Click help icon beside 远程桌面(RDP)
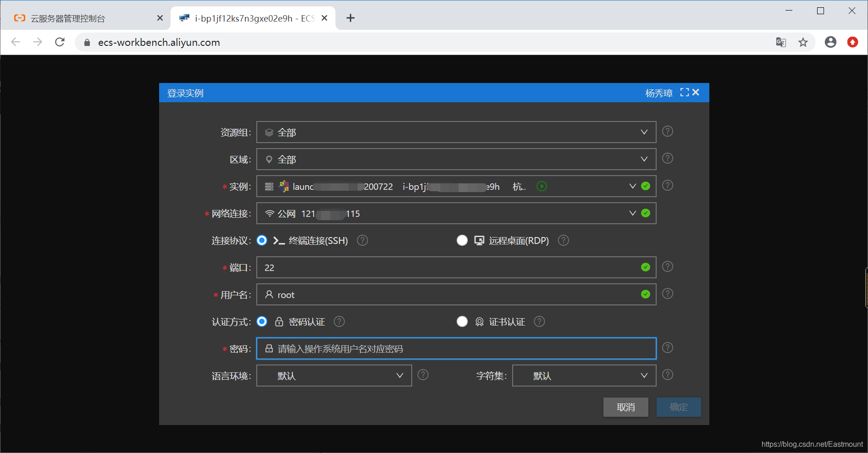The image size is (868, 453). pos(564,240)
